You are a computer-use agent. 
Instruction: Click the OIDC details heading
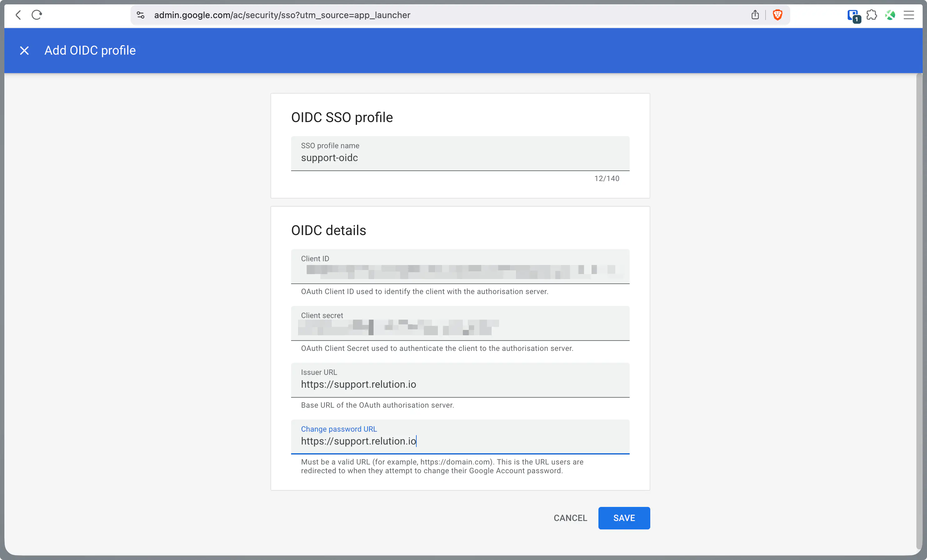(x=328, y=230)
